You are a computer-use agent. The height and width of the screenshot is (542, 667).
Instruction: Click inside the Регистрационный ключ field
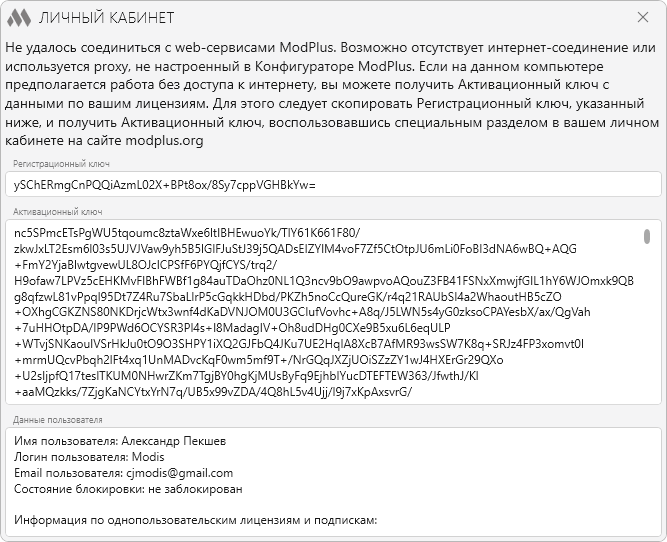coord(330,185)
